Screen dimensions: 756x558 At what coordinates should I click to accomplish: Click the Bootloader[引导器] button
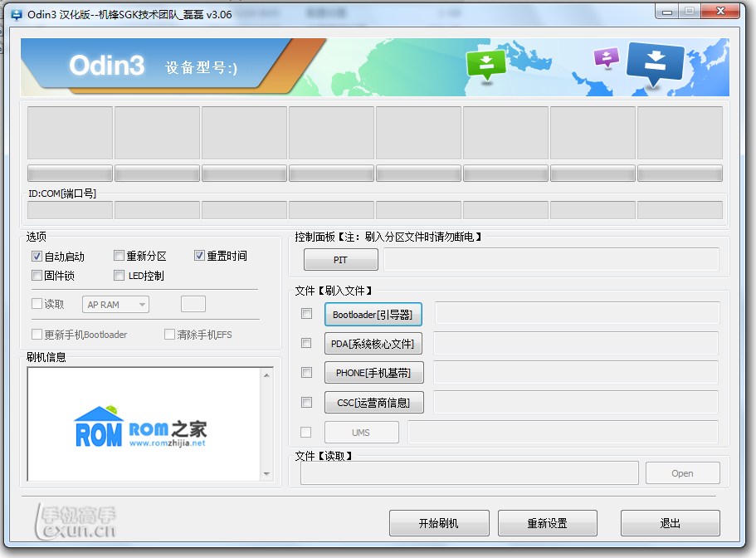373,315
